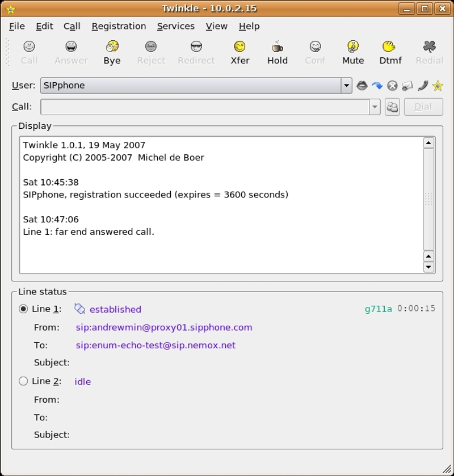Expand the Call address dropdown arrow

[375, 107]
